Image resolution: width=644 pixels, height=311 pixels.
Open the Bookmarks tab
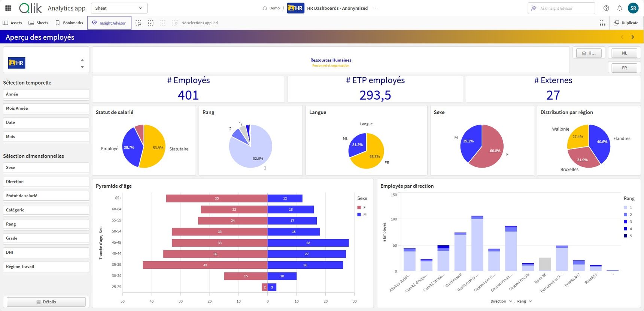pyautogui.click(x=69, y=23)
